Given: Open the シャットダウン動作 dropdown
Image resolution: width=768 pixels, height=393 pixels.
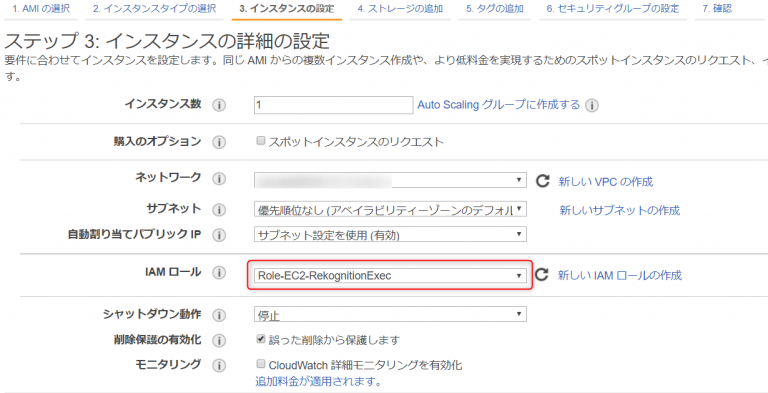Looking at the screenshot, I should coord(390,314).
